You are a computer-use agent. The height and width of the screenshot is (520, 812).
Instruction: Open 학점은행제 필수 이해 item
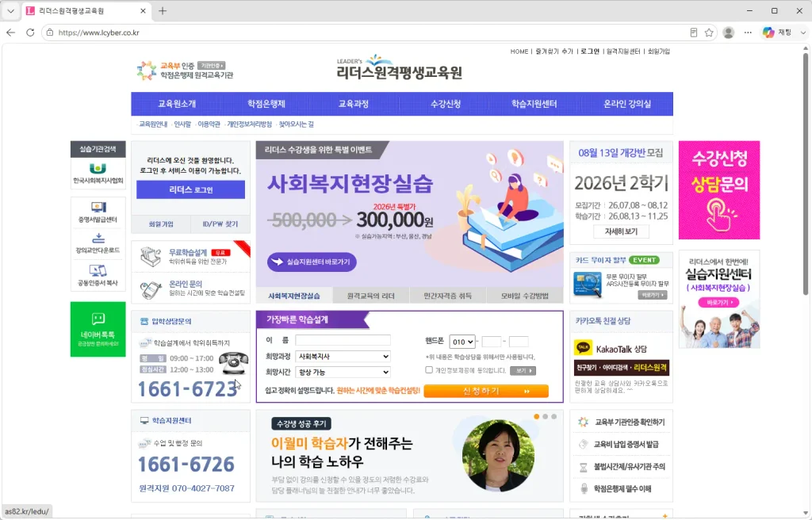[x=615, y=488]
